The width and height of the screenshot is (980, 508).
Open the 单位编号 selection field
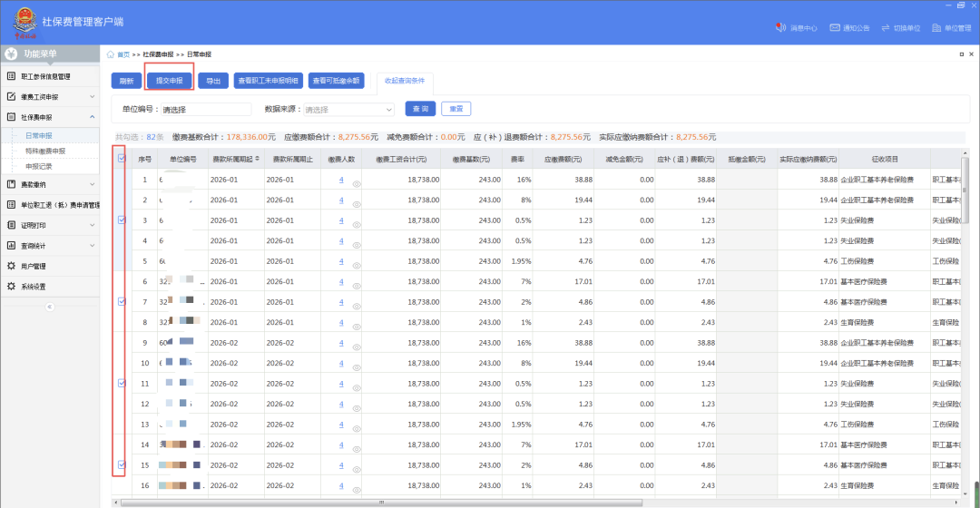(206, 110)
